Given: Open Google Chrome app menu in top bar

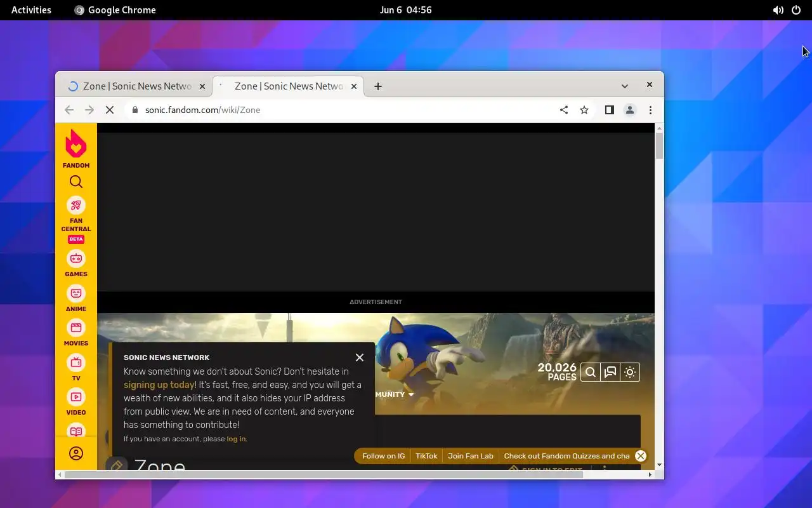Looking at the screenshot, I should coord(115,10).
